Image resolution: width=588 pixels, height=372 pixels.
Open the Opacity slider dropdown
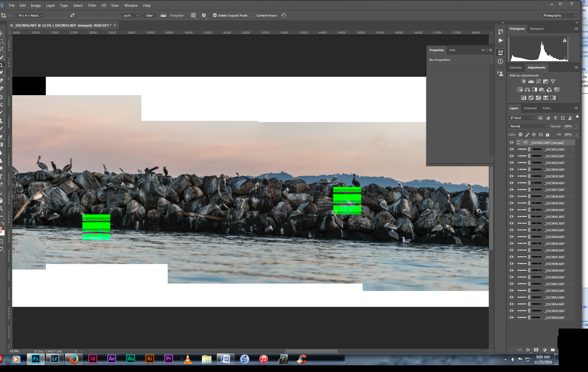577,126
